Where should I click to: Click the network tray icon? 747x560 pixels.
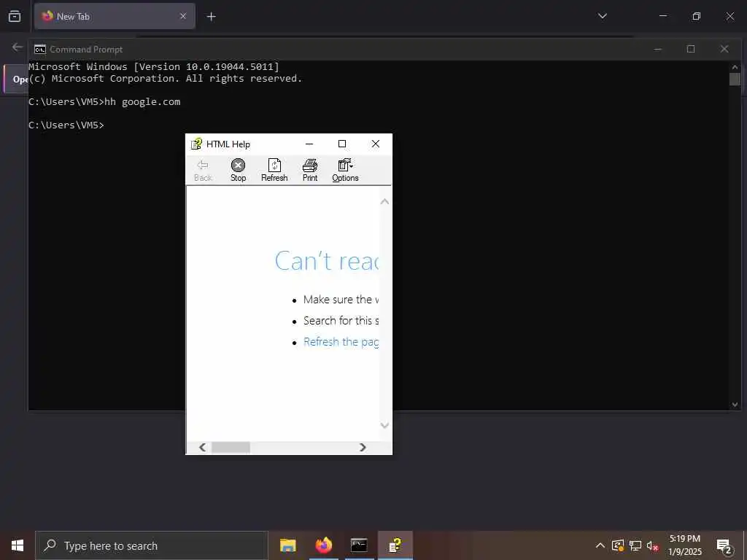pos(635,545)
